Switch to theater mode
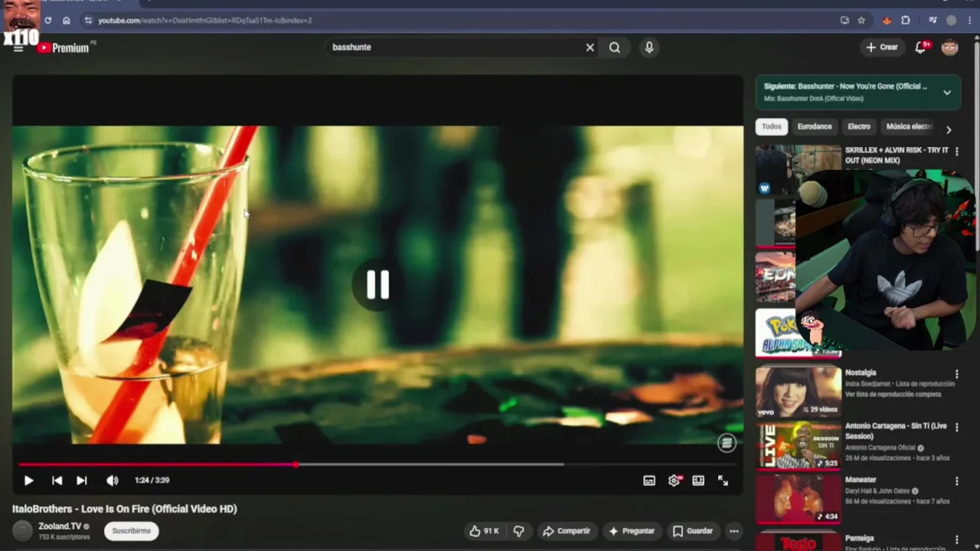 coord(698,481)
